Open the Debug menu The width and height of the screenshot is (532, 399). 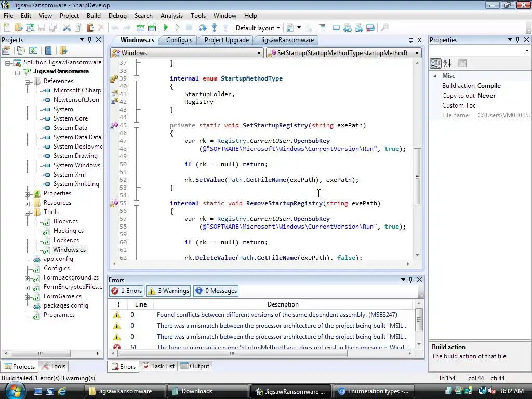(117, 16)
